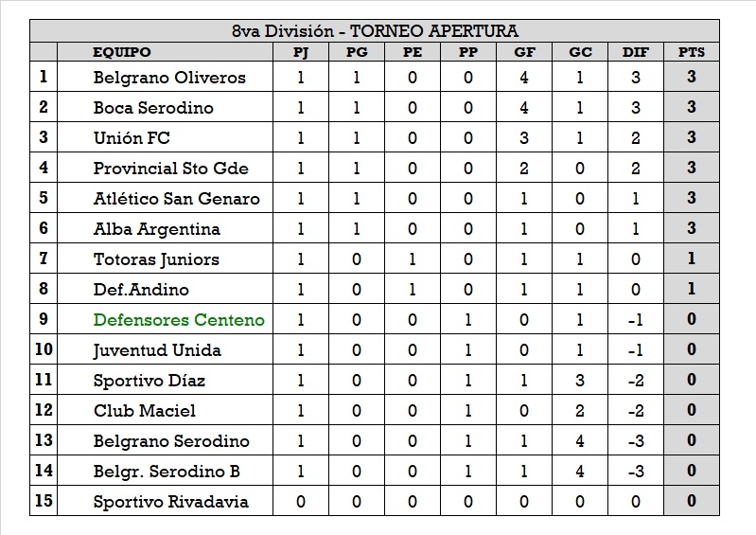This screenshot has height=535, width=756.
Task: Select the GF column header
Action: pyautogui.click(x=523, y=53)
